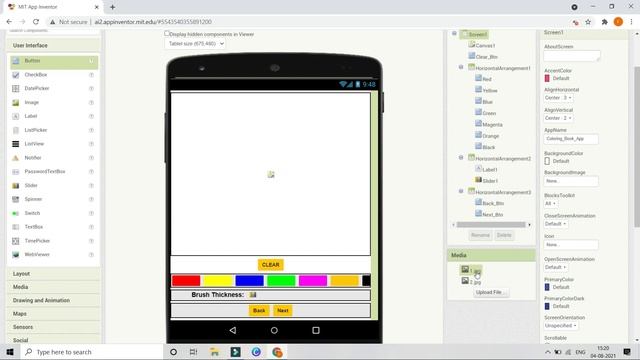Open the CloseScreenAnimation dropdown
Screen dimensions: 640x360
[x=556, y=224]
